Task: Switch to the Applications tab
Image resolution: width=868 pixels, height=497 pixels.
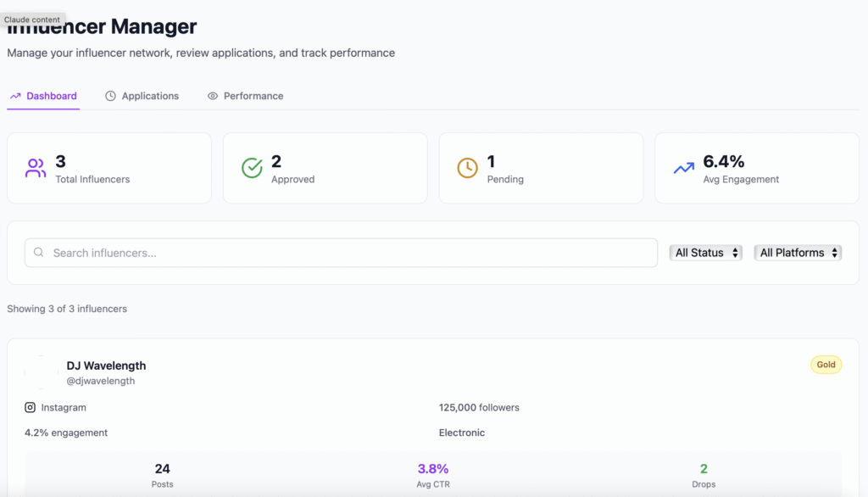Action: (150, 97)
